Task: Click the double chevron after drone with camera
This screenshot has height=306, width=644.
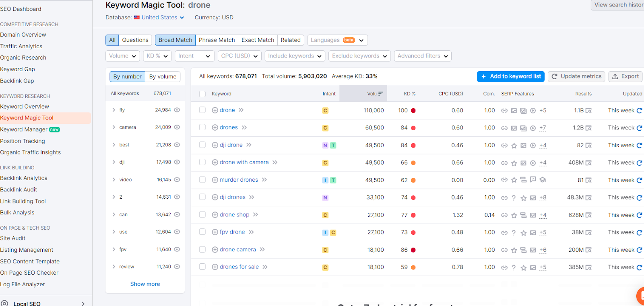Action: pos(275,162)
